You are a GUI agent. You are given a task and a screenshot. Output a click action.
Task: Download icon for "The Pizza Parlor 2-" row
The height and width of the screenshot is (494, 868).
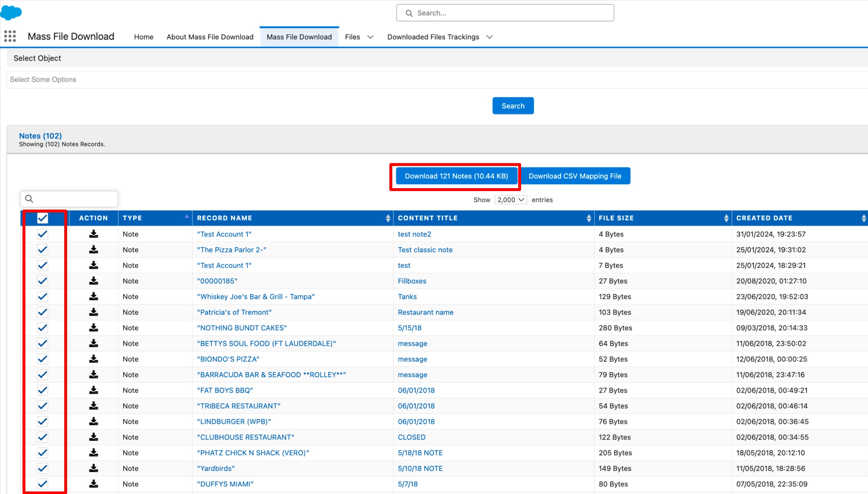94,250
